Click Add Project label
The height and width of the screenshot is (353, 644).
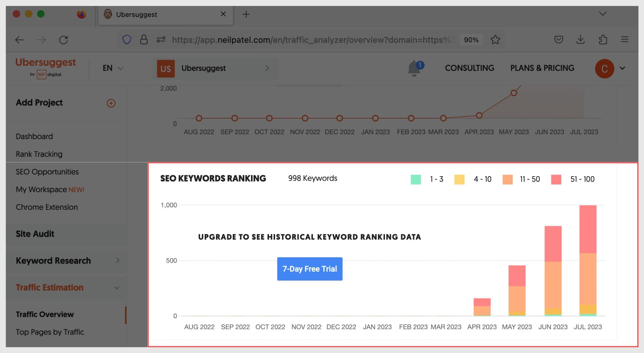point(39,103)
